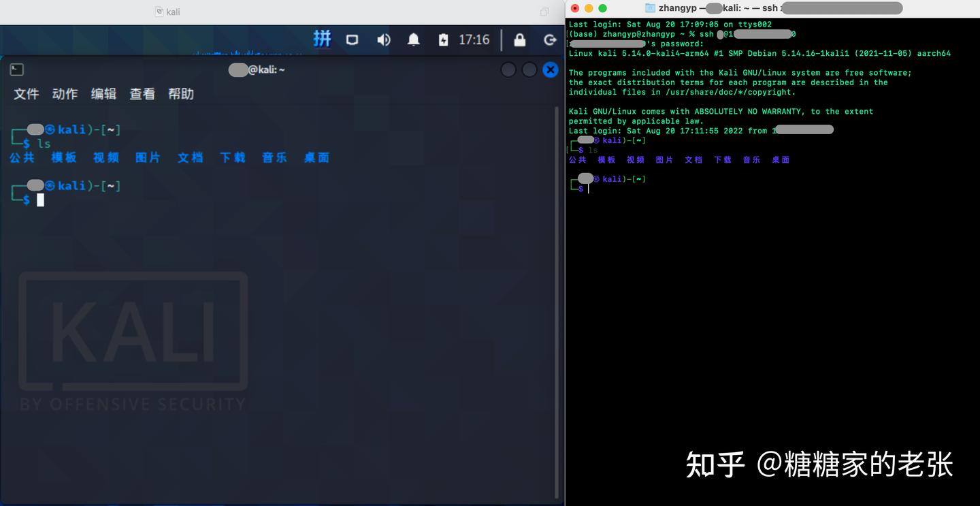
Task: Click the 拼 Pinyin input method icon
Action: 322,39
